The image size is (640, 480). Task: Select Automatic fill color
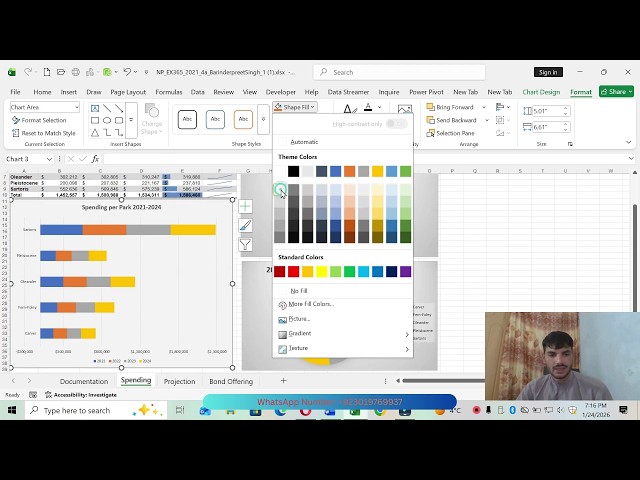343,142
